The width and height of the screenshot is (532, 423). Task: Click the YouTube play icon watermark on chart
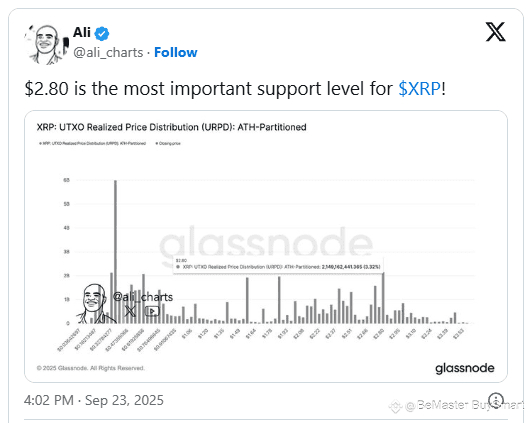pyautogui.click(x=152, y=311)
